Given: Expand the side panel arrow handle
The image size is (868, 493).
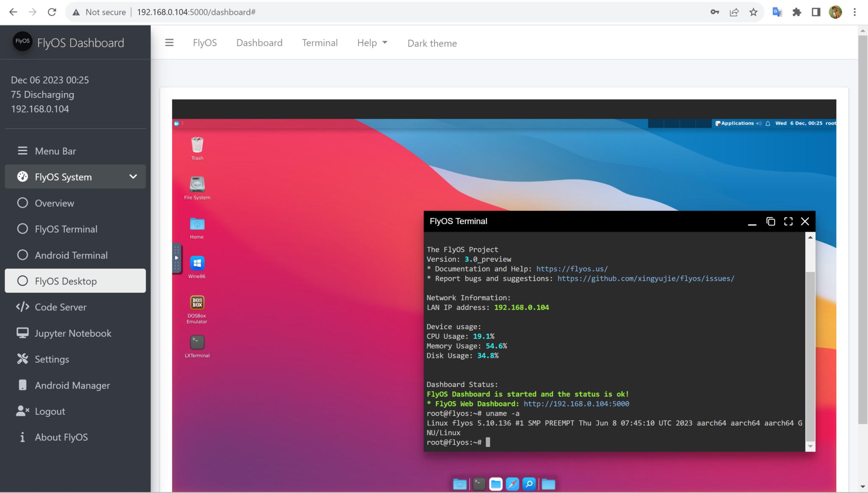Looking at the screenshot, I should coord(176,258).
